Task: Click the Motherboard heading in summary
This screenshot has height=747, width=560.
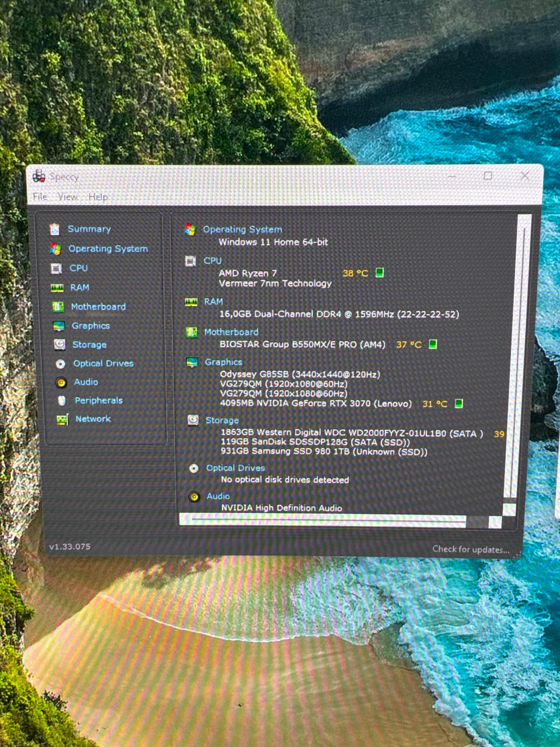Action: 231,331
